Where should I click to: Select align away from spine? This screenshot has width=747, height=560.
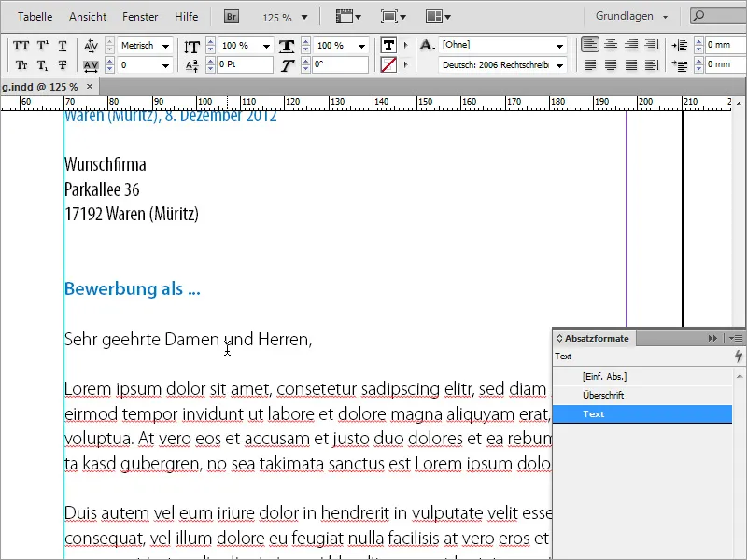(651, 64)
